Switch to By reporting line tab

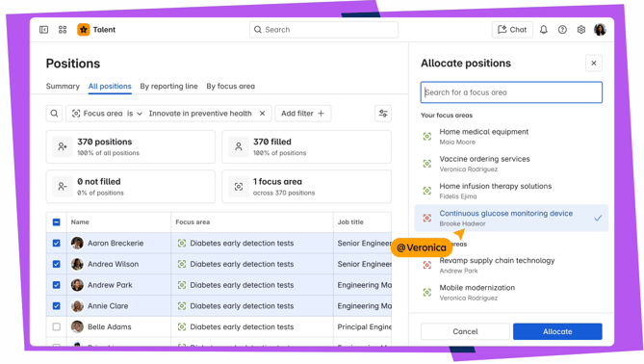coord(168,87)
